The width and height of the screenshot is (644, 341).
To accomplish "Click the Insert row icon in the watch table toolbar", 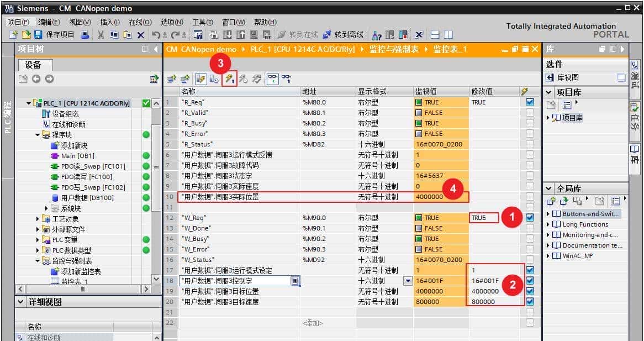I will coord(171,78).
